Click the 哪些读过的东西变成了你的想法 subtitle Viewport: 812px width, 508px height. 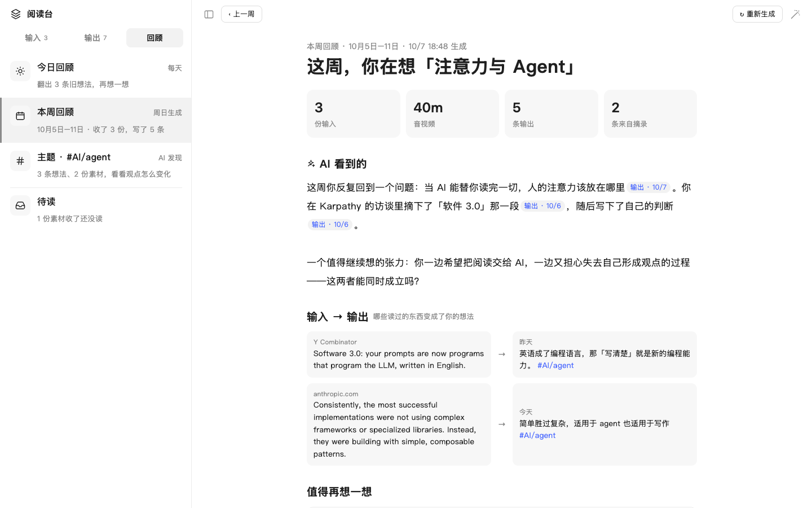coord(423,317)
